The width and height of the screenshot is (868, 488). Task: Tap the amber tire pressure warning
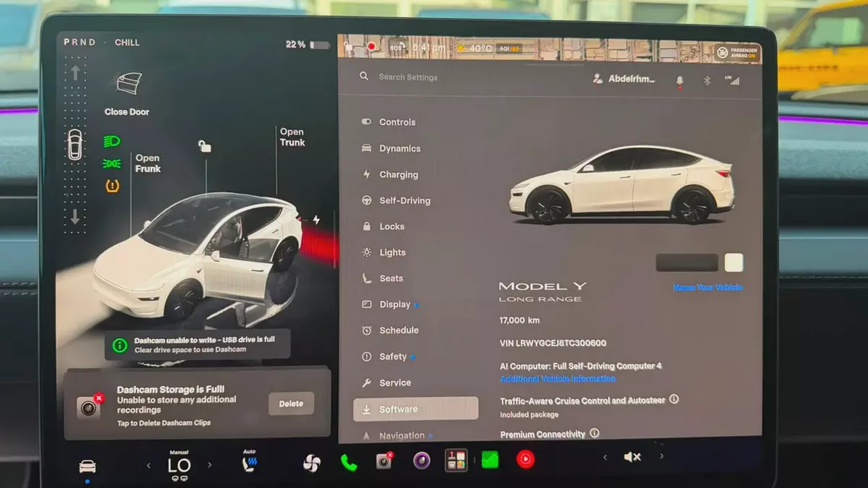pyautogui.click(x=111, y=186)
